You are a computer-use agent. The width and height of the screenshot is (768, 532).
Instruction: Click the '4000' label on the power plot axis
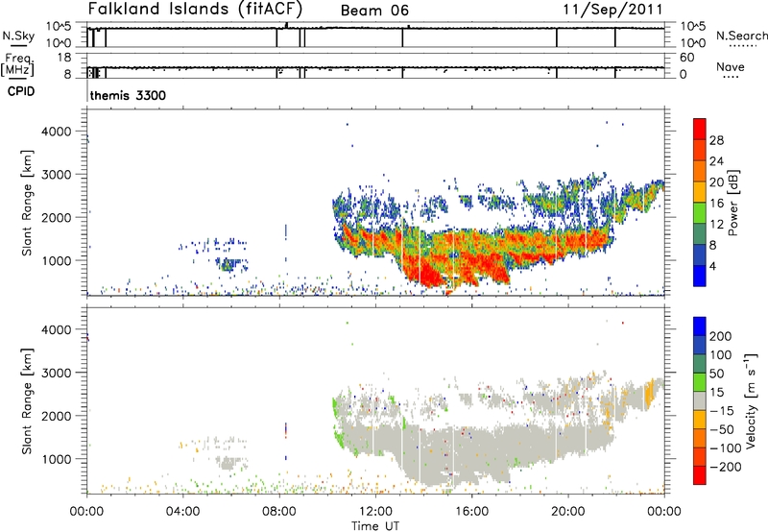click(57, 132)
